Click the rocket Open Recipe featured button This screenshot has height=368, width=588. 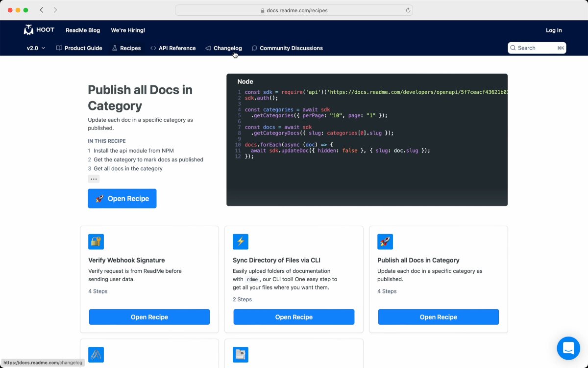tap(122, 198)
